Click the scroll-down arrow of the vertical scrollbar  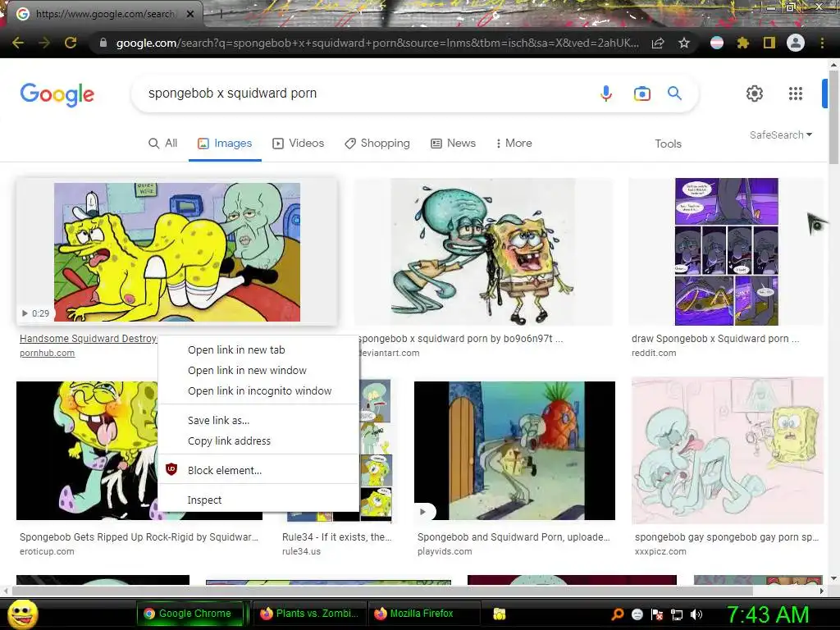click(x=833, y=578)
